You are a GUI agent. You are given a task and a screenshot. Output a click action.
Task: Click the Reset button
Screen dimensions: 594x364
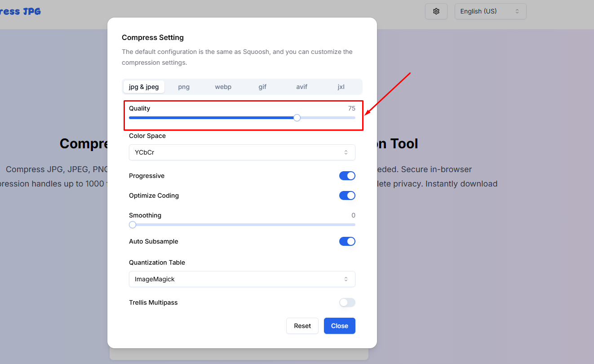click(x=302, y=326)
